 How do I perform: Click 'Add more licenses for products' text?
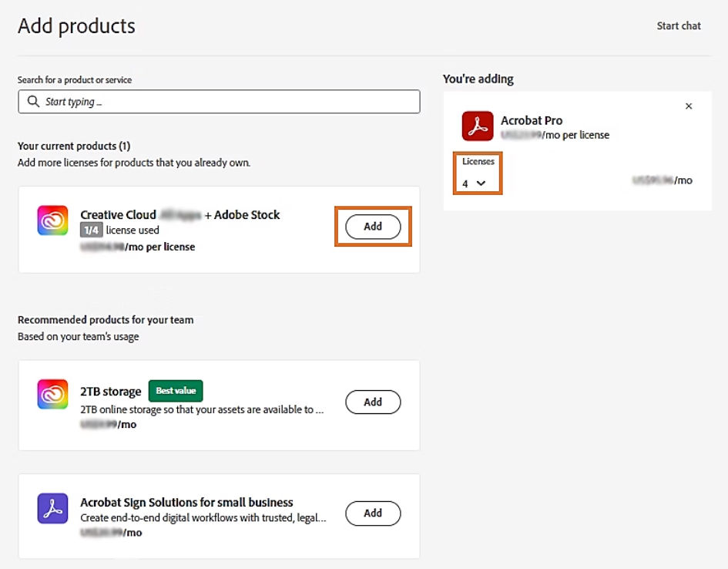click(x=134, y=163)
